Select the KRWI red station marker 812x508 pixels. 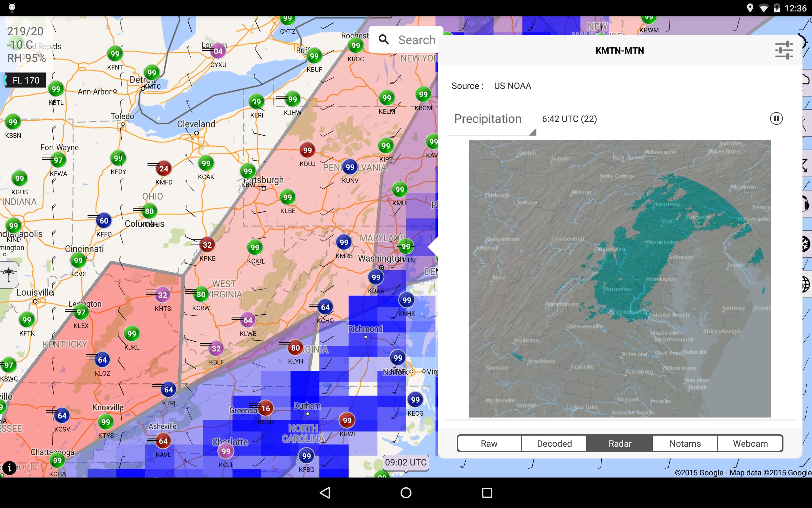point(347,420)
